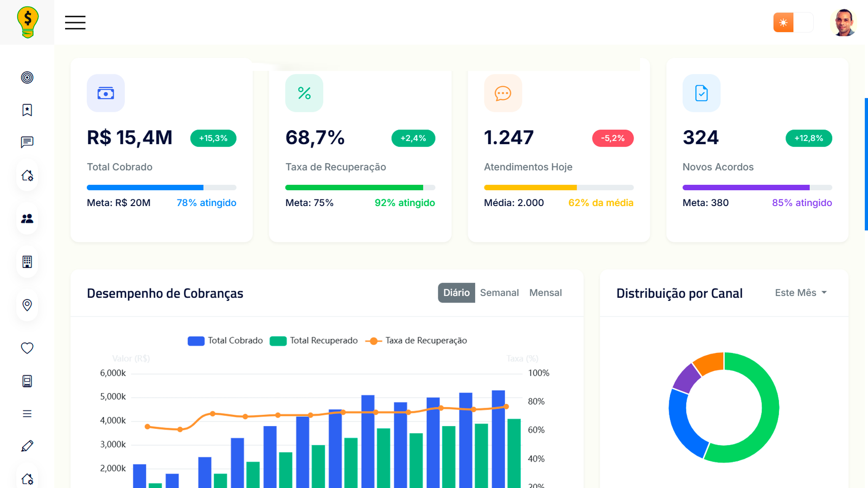Toggle Total Recuperado legend item
The width and height of the screenshot is (868, 488).
point(314,341)
